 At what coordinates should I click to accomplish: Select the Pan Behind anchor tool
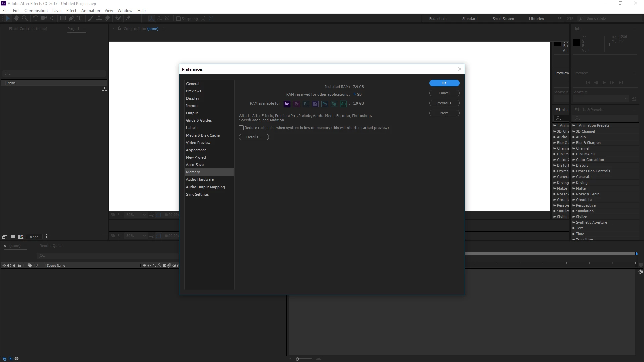click(53, 18)
